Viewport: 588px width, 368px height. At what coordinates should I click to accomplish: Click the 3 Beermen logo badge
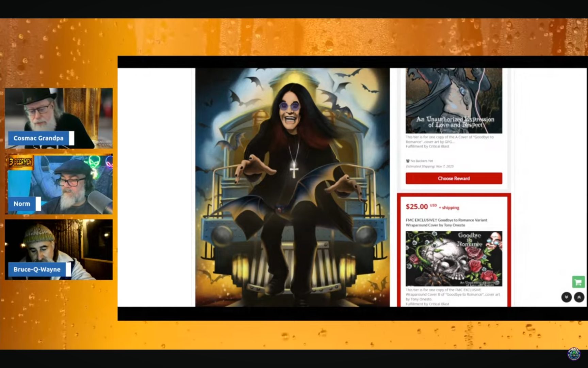pyautogui.click(x=21, y=162)
